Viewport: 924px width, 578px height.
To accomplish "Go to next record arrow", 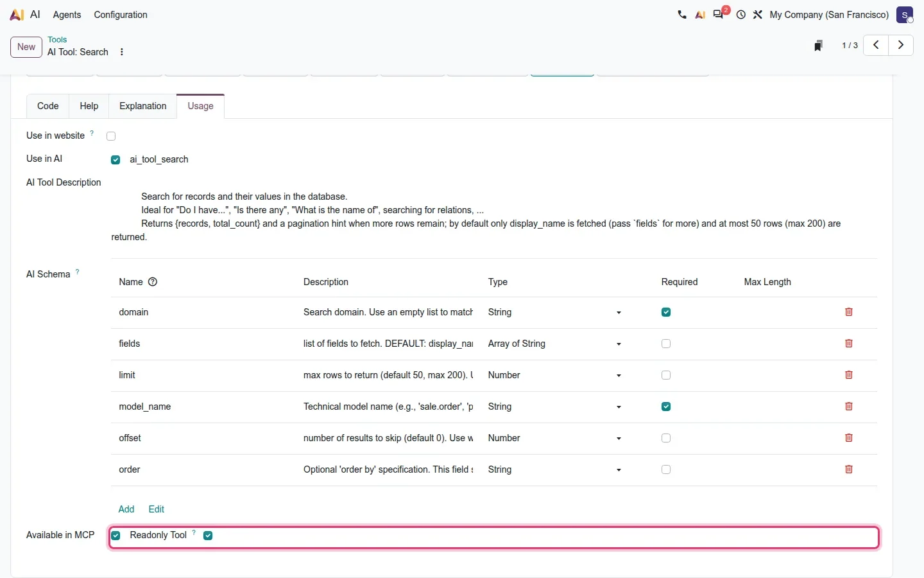I will click(x=901, y=45).
